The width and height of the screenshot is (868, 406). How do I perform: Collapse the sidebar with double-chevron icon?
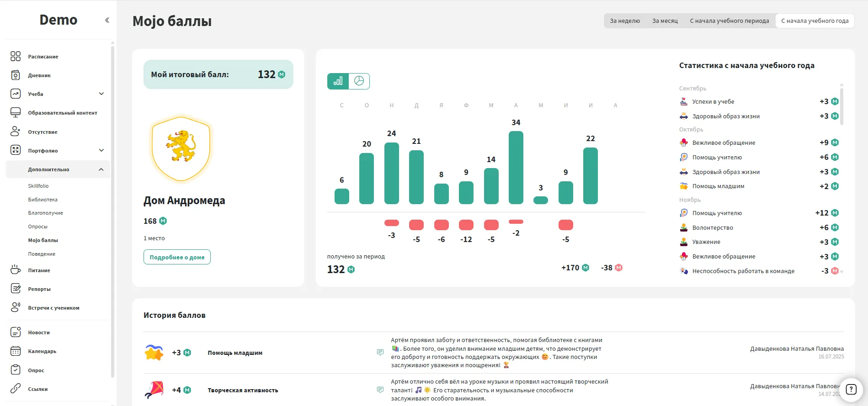point(107,20)
